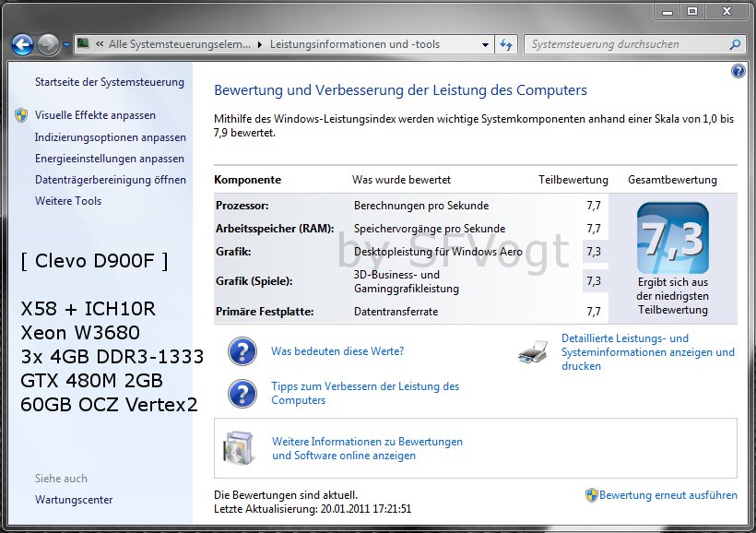This screenshot has height=533, width=756.
Task: Select 'Alle Systemsteuerungselem...' breadcrumb
Action: [x=180, y=44]
